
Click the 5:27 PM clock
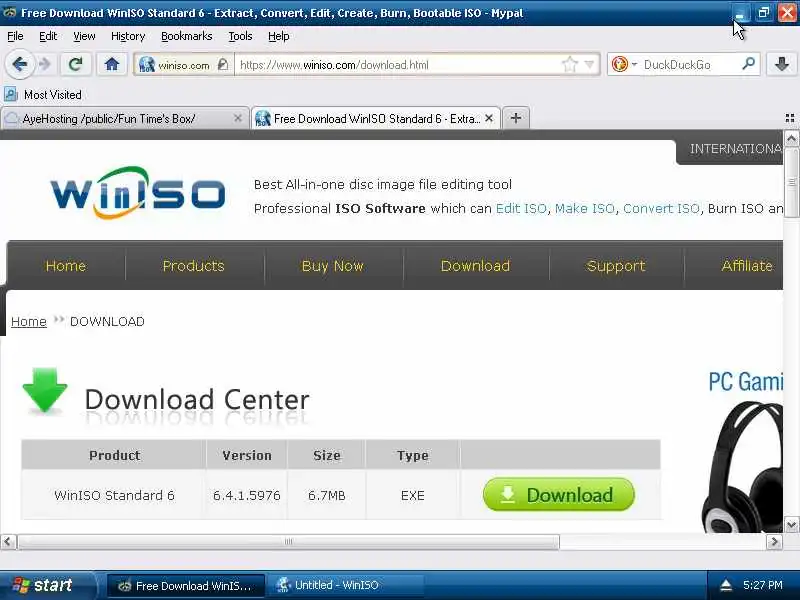[763, 585]
